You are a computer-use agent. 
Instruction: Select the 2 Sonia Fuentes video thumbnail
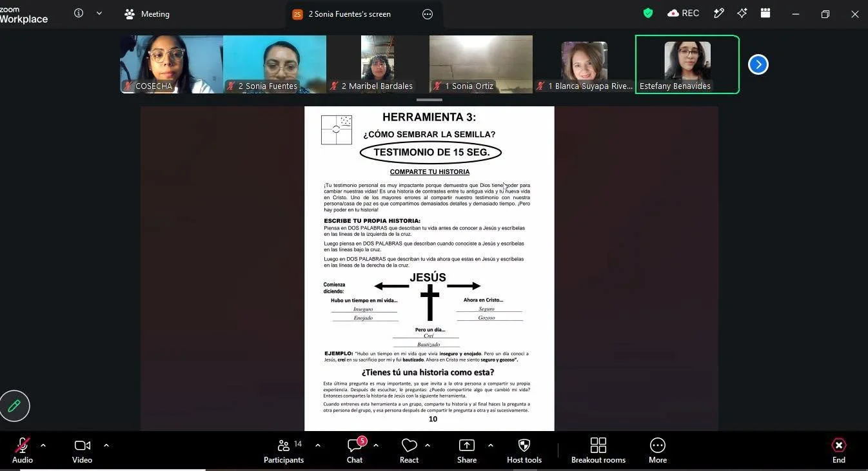(275, 64)
